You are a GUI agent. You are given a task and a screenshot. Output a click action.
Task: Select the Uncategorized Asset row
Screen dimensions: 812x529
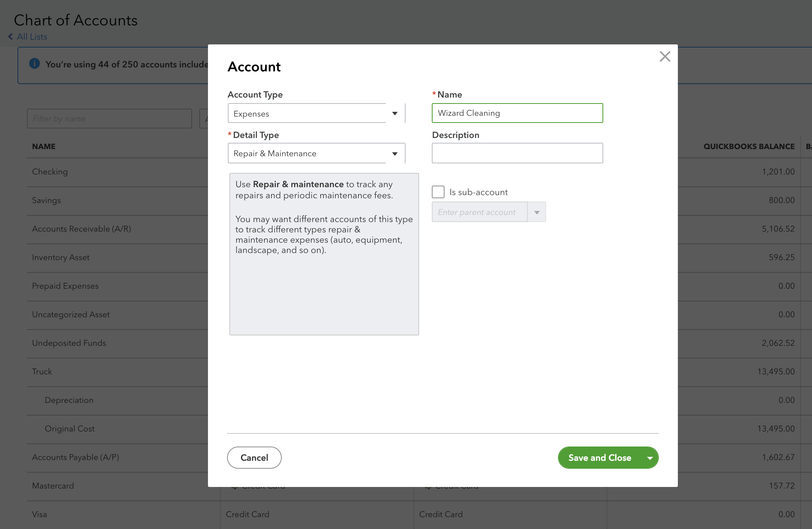tap(71, 314)
